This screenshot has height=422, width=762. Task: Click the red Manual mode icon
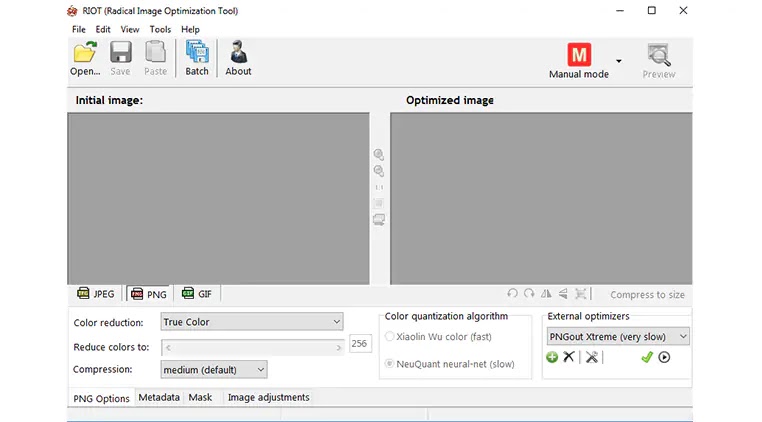coord(579,54)
